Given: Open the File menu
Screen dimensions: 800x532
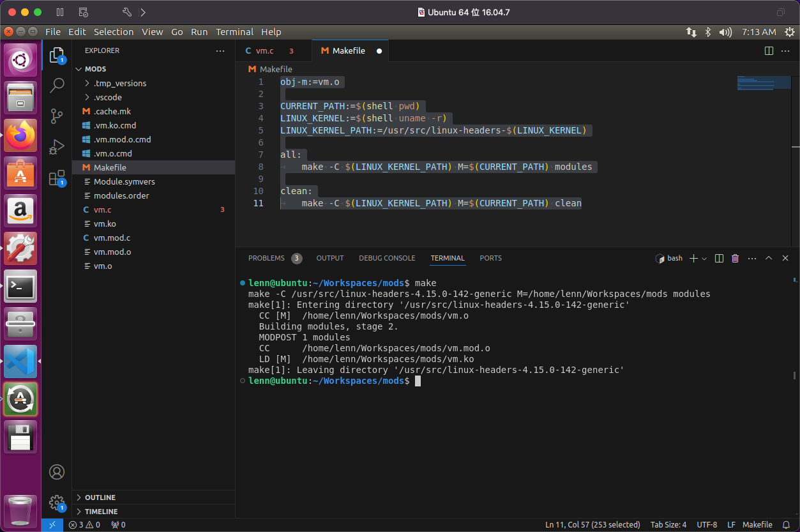Looking at the screenshot, I should pos(53,32).
